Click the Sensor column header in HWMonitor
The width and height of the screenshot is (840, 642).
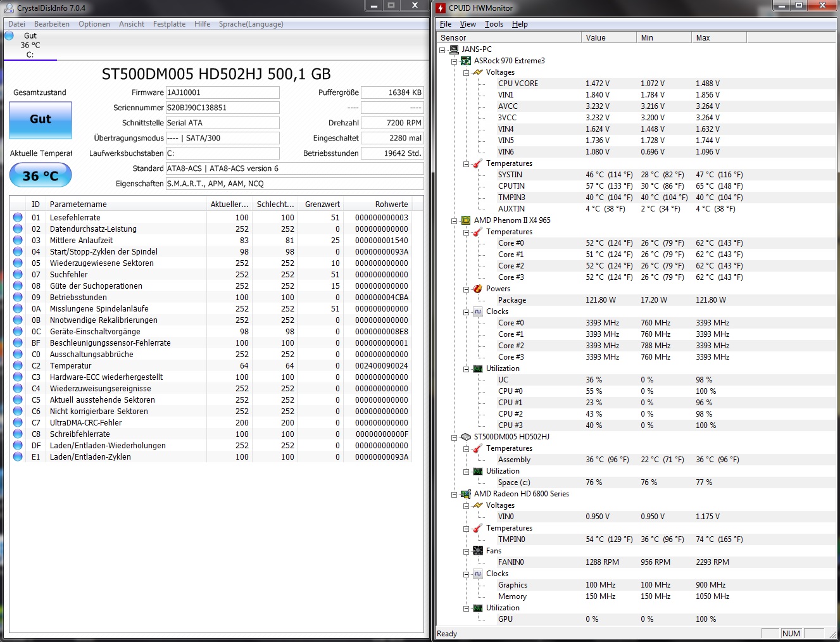click(509, 38)
